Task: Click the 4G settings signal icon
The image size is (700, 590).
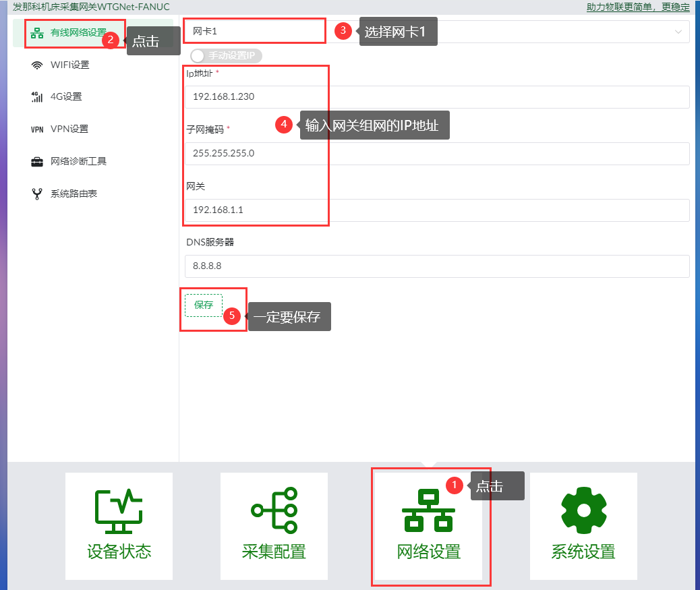Action: [x=37, y=97]
